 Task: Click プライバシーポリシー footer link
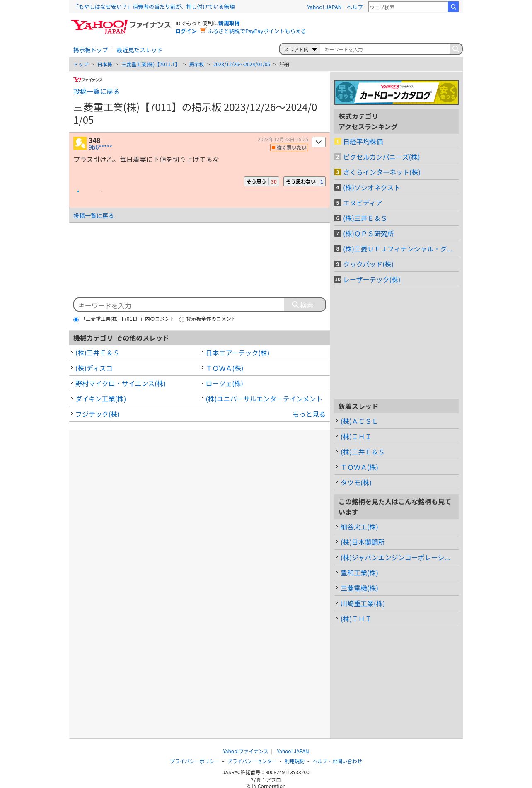(195, 761)
